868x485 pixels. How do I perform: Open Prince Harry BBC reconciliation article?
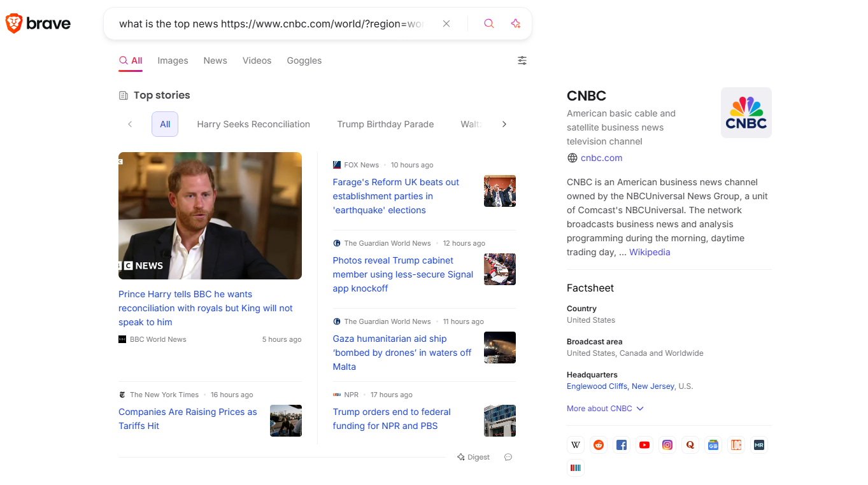coord(206,308)
